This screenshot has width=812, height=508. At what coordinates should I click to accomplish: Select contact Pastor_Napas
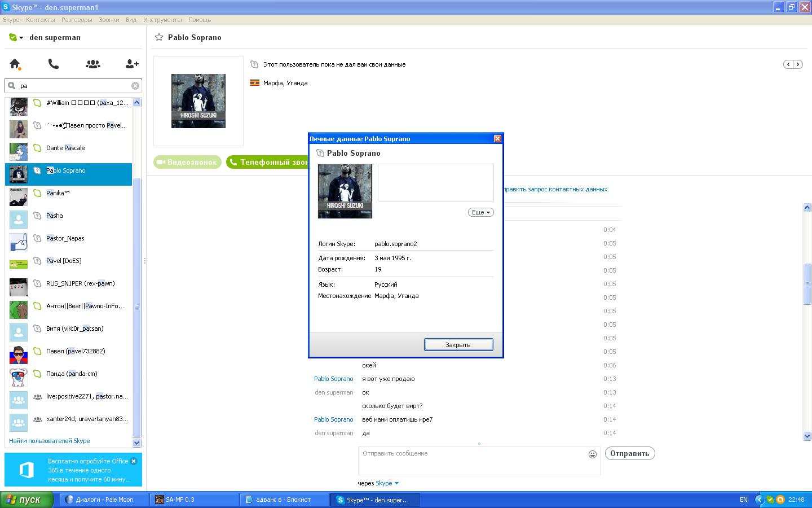coord(68,238)
